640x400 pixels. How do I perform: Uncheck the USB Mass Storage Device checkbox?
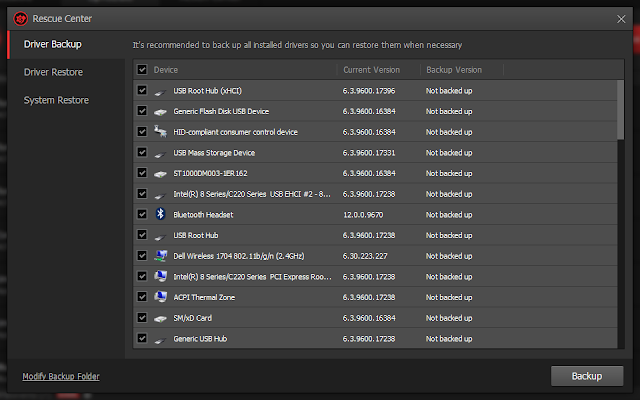coord(142,152)
